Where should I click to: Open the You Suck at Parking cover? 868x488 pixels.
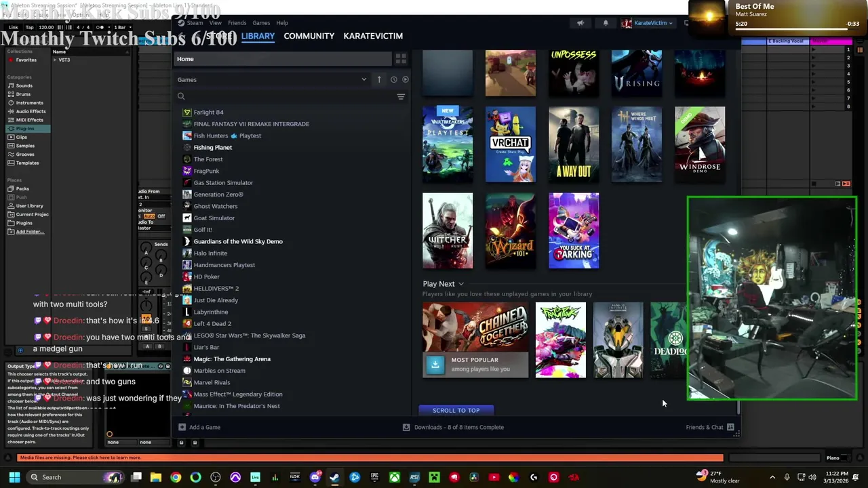574,230
